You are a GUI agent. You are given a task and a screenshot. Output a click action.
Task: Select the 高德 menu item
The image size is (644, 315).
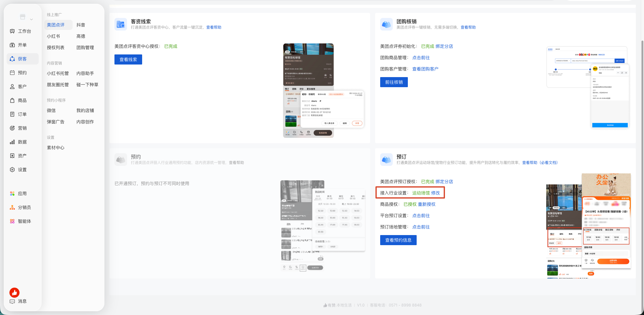coord(81,36)
